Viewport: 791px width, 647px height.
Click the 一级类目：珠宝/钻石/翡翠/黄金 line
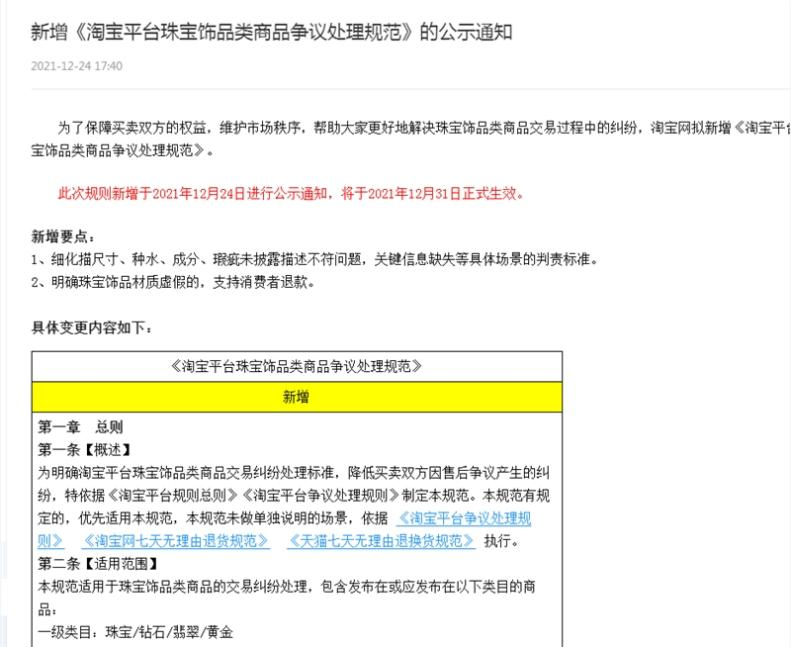[x=135, y=633]
